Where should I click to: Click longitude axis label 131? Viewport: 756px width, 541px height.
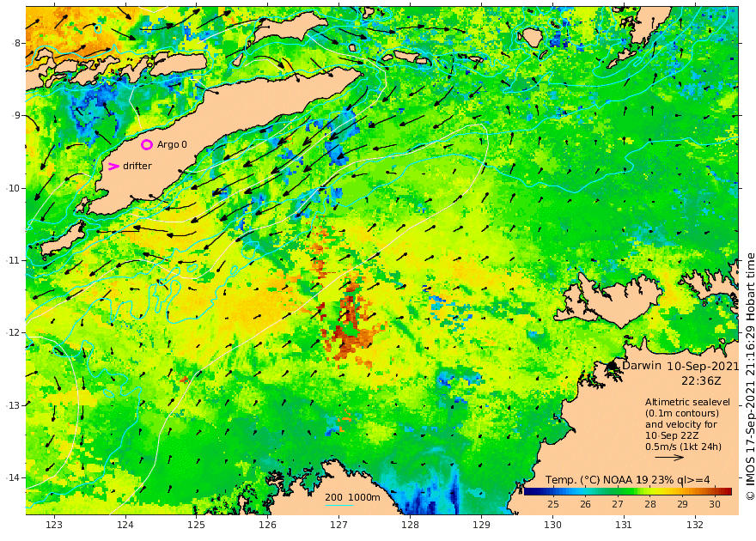pos(624,525)
